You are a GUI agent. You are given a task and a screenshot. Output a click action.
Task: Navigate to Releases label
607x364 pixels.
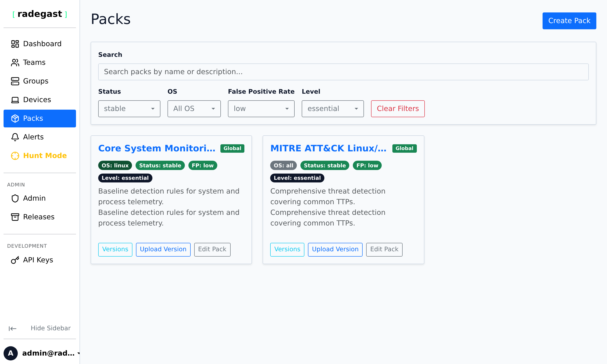[39, 217]
